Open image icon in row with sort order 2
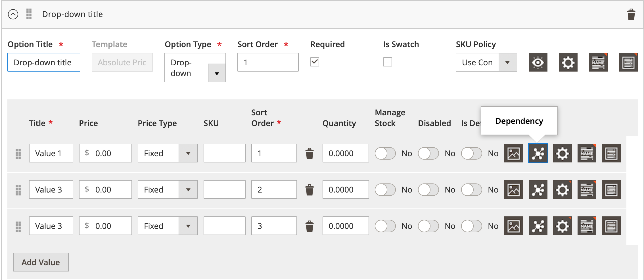This screenshot has width=644, height=280. (x=513, y=190)
